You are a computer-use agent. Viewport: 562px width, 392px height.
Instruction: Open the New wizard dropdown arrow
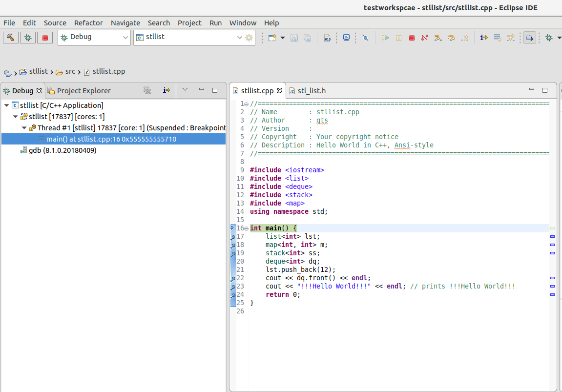point(282,38)
